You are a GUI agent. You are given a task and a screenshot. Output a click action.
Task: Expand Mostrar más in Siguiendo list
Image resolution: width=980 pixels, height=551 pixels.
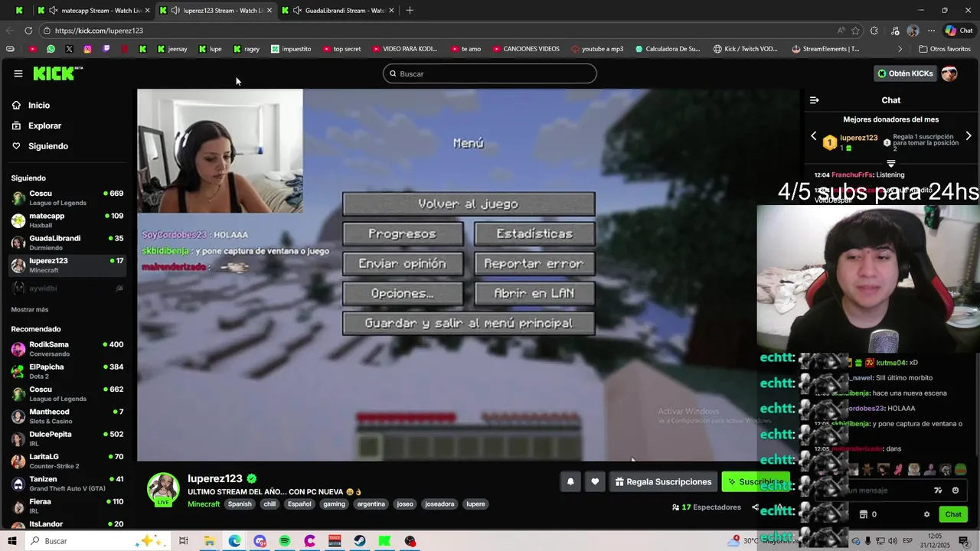tap(30, 310)
